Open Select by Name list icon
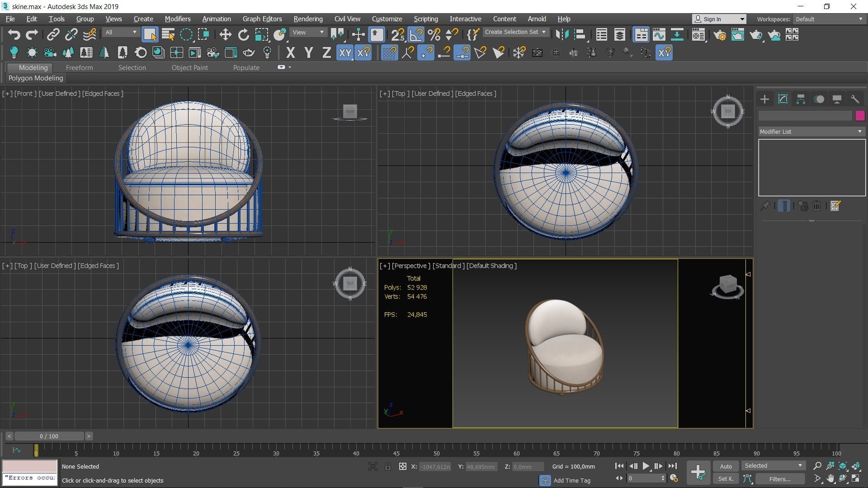The height and width of the screenshot is (488, 868). [168, 35]
